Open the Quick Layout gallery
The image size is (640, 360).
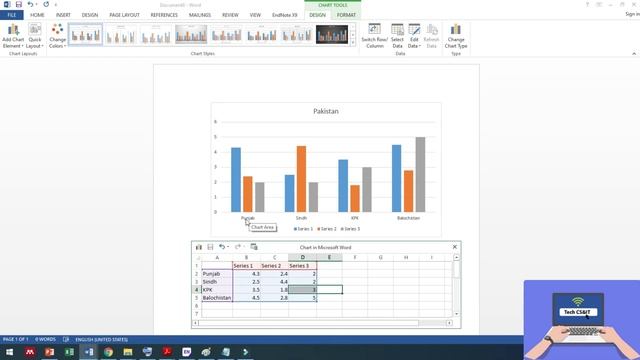click(x=35, y=36)
